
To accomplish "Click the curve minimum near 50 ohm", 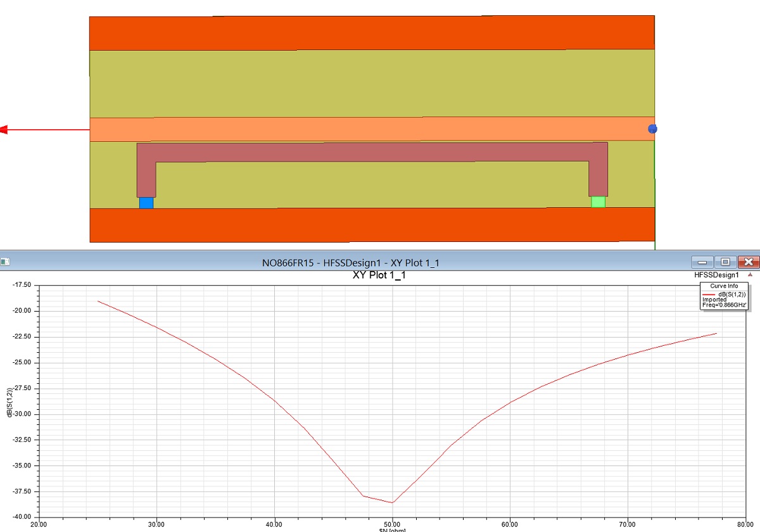I will coord(393,502).
